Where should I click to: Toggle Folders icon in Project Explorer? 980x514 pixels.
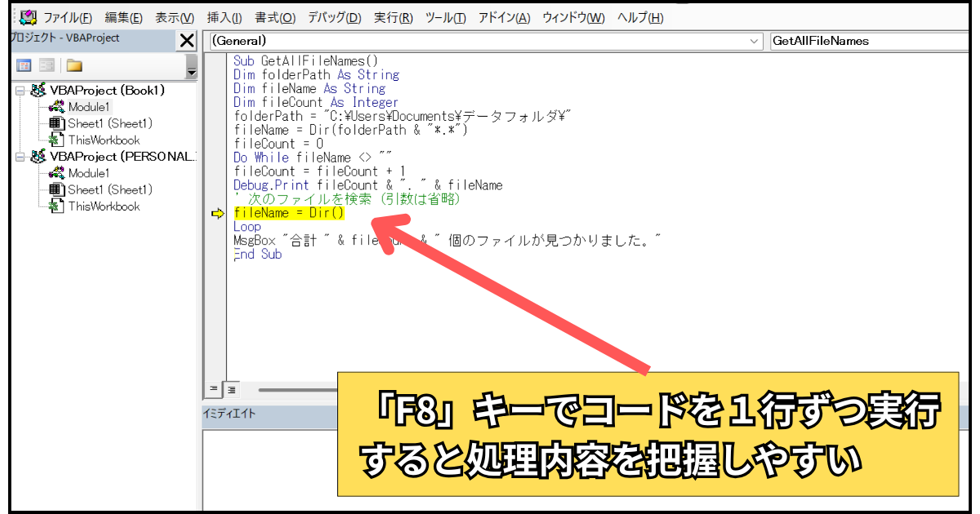[74, 66]
